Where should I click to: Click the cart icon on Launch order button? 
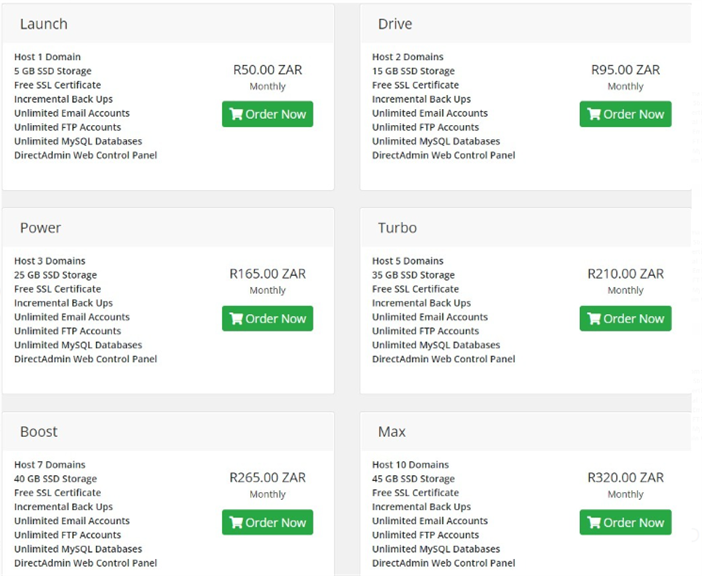pyautogui.click(x=236, y=114)
